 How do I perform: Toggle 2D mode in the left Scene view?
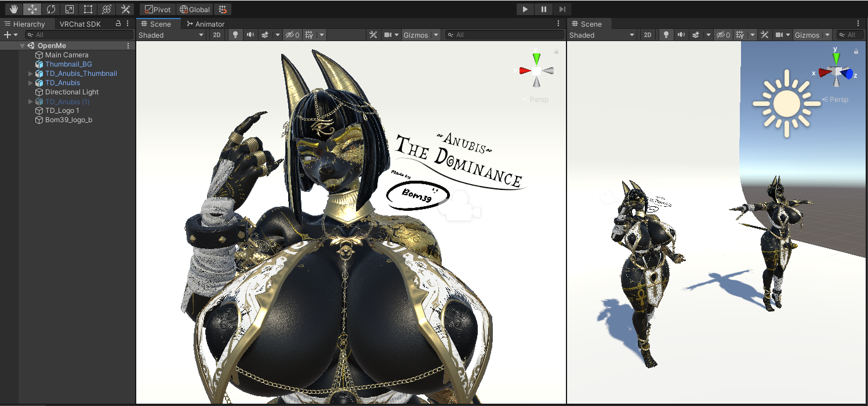[x=216, y=35]
